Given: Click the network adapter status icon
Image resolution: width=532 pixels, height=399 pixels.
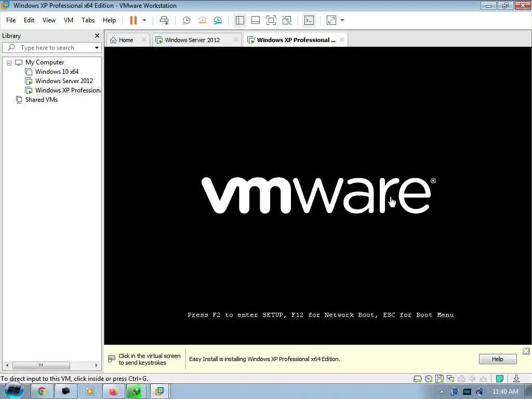Looking at the screenshot, I should point(450,379).
